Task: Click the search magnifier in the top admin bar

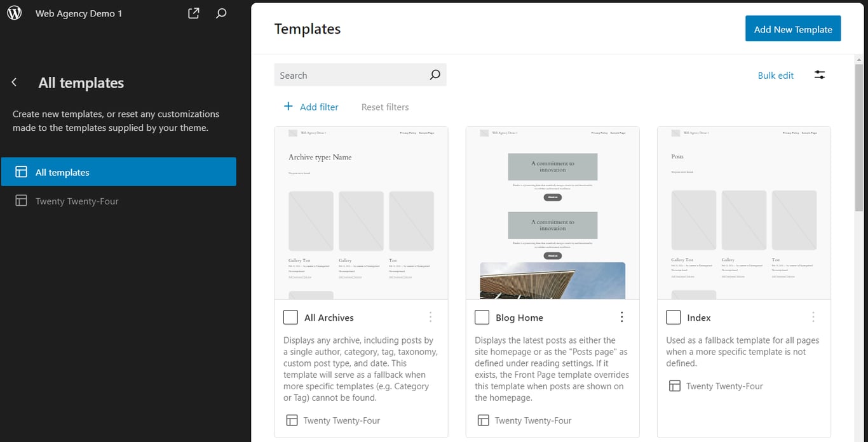Action: pyautogui.click(x=221, y=13)
